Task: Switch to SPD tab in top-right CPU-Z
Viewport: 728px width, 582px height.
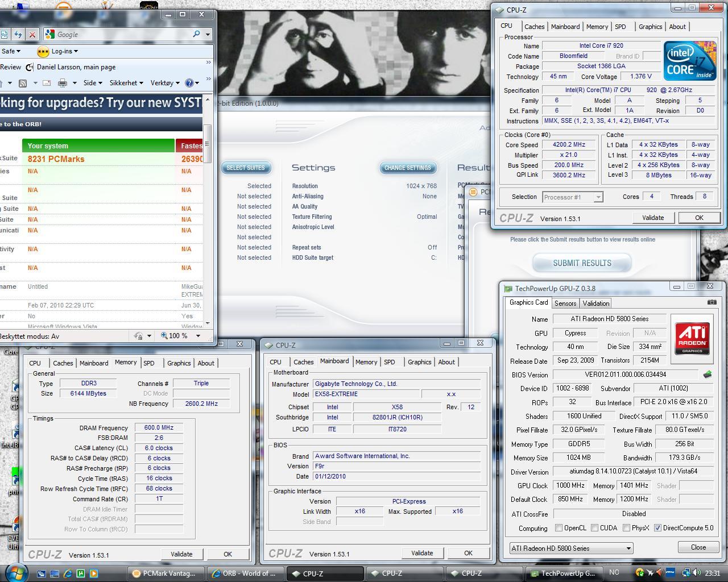Action: click(620, 27)
